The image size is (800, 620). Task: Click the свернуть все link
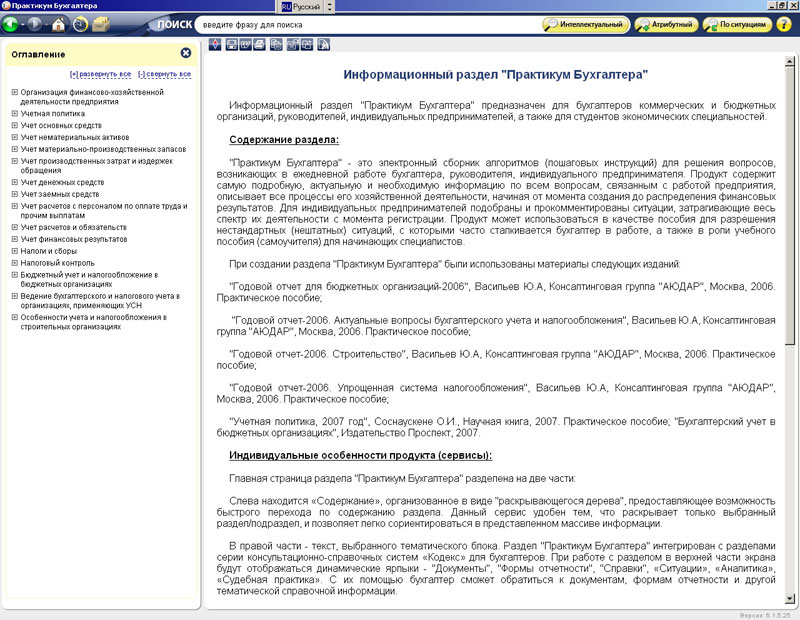click(x=164, y=75)
